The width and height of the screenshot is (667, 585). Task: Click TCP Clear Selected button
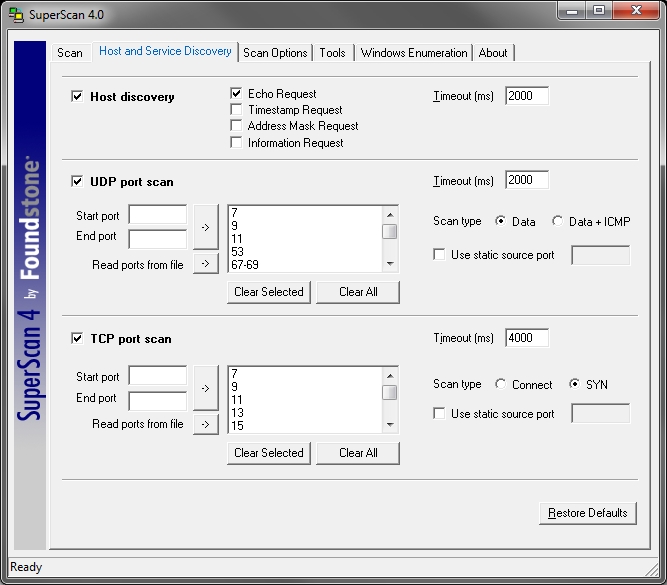[x=269, y=453]
